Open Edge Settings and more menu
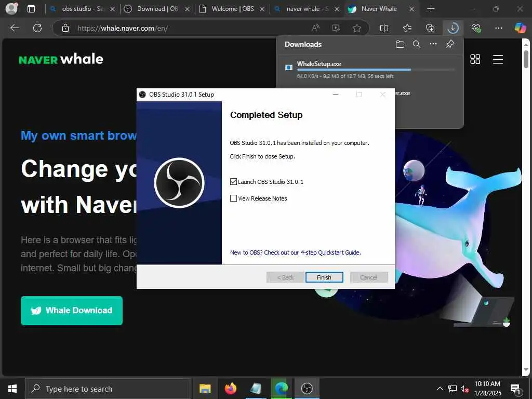 [x=498, y=28]
